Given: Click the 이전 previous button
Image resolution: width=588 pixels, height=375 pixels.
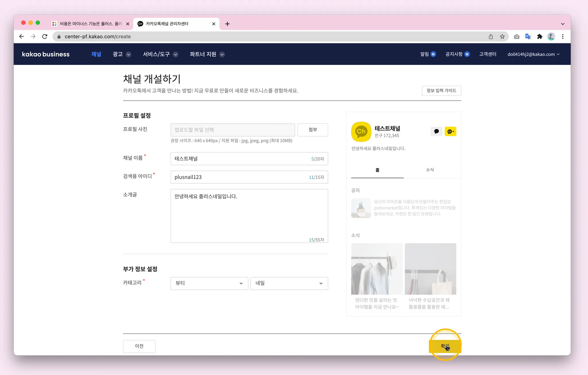Looking at the screenshot, I should (139, 346).
